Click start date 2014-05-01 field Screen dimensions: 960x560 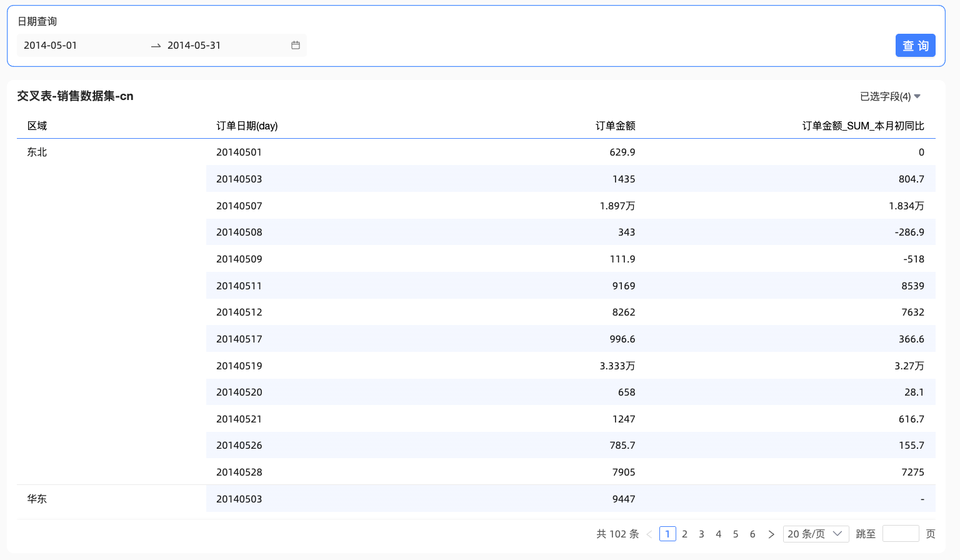pyautogui.click(x=51, y=45)
